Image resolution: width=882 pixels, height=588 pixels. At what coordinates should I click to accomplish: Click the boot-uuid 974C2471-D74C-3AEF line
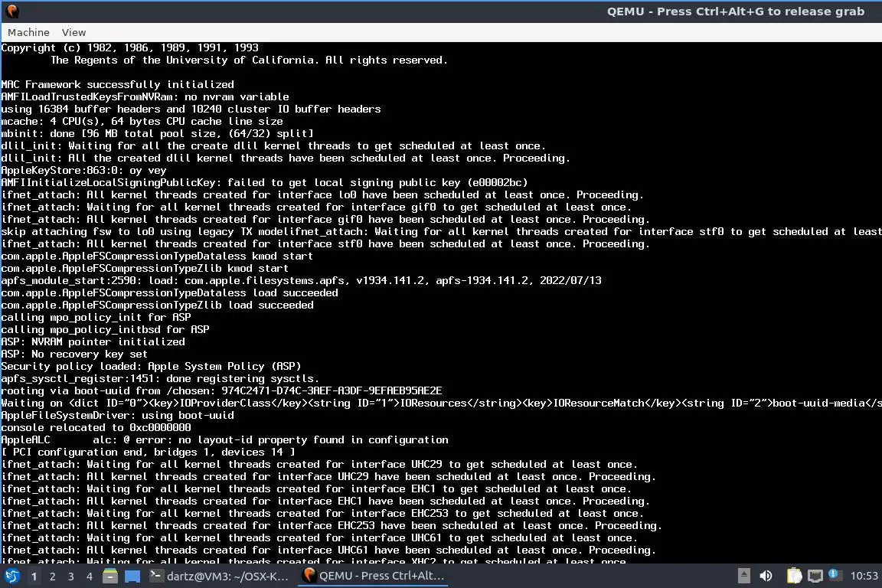221,391
